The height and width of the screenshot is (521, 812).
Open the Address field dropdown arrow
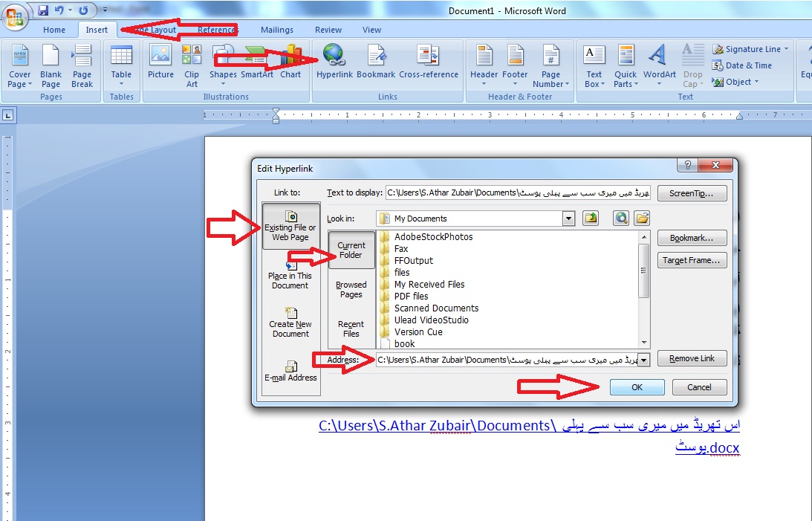tap(643, 360)
